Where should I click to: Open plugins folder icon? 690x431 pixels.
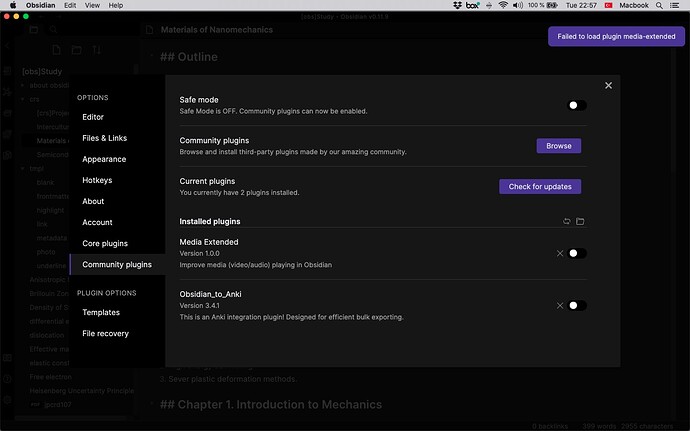(580, 221)
